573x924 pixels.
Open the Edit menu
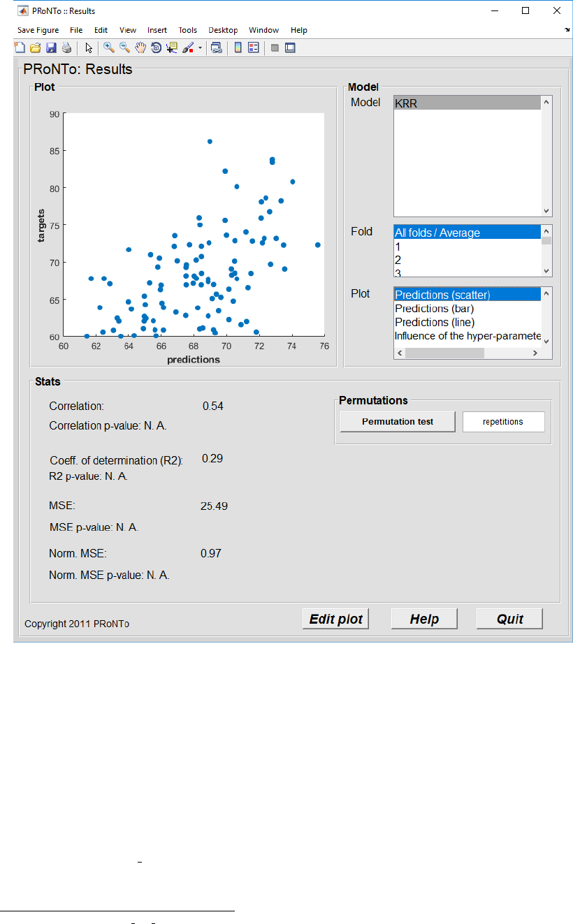(x=101, y=30)
